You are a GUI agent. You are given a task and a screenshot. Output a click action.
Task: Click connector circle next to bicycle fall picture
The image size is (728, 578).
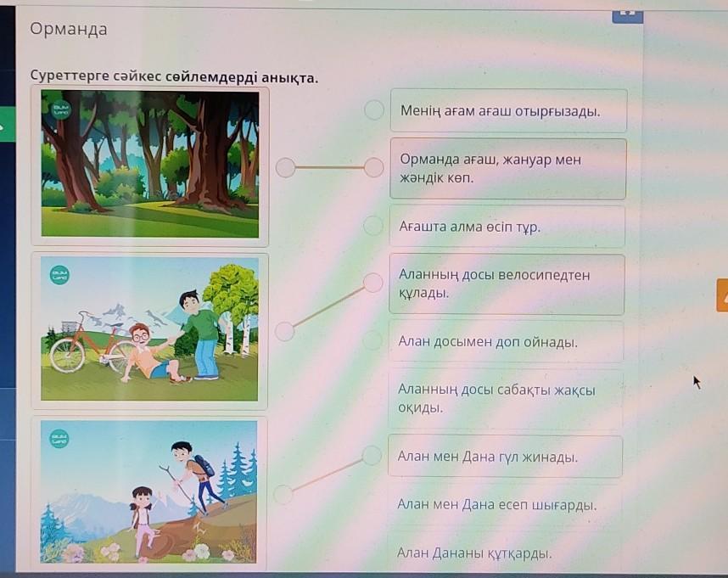pos(284,332)
